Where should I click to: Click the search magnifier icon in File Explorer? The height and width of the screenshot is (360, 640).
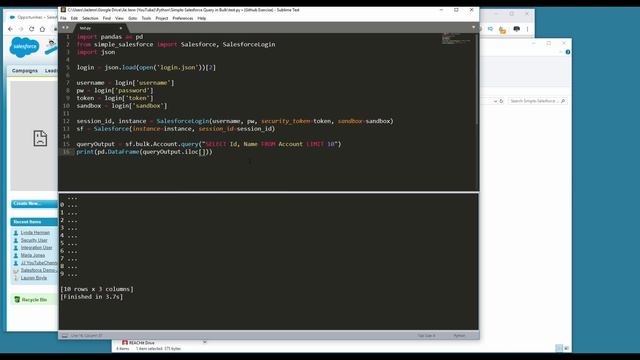[x=563, y=101]
